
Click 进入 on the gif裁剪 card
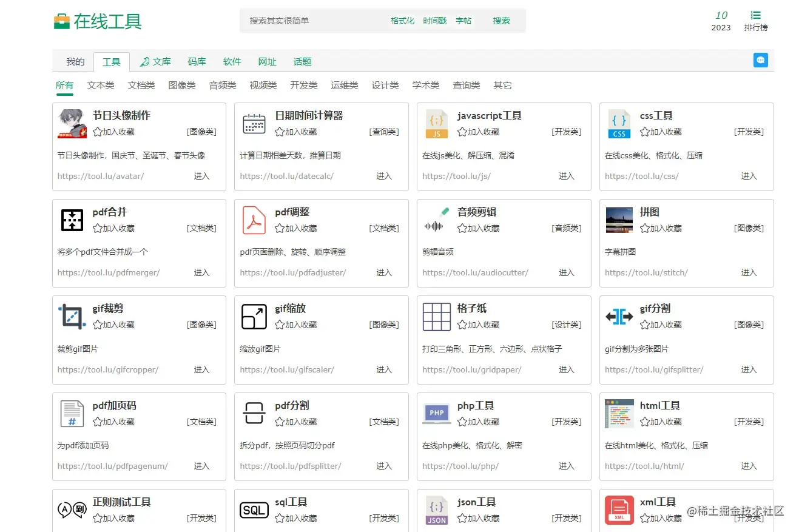[201, 369]
